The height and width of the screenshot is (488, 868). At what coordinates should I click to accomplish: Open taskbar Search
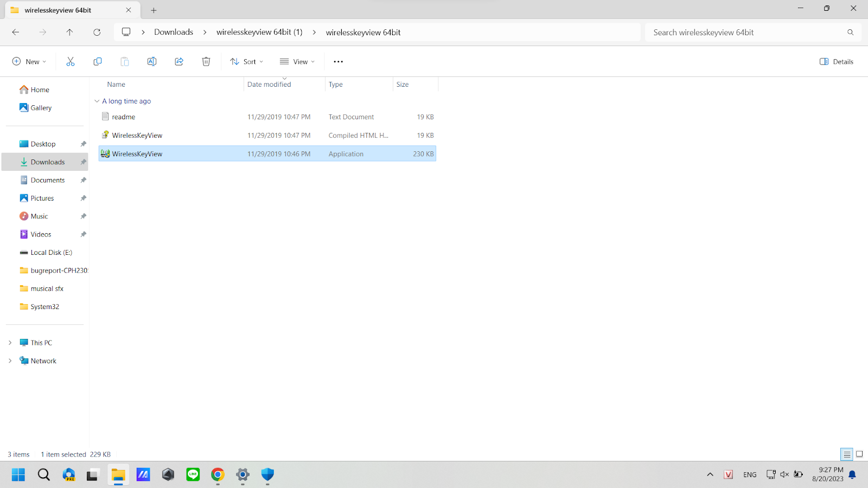[44, 475]
